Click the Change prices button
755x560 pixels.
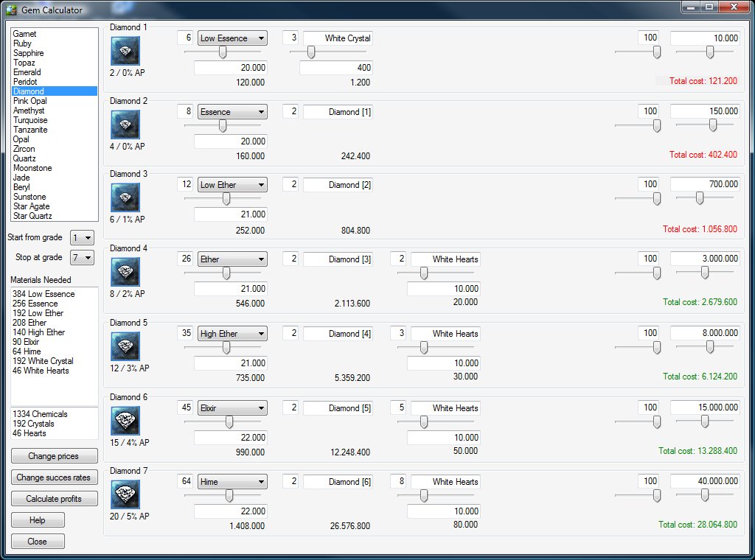coord(54,456)
